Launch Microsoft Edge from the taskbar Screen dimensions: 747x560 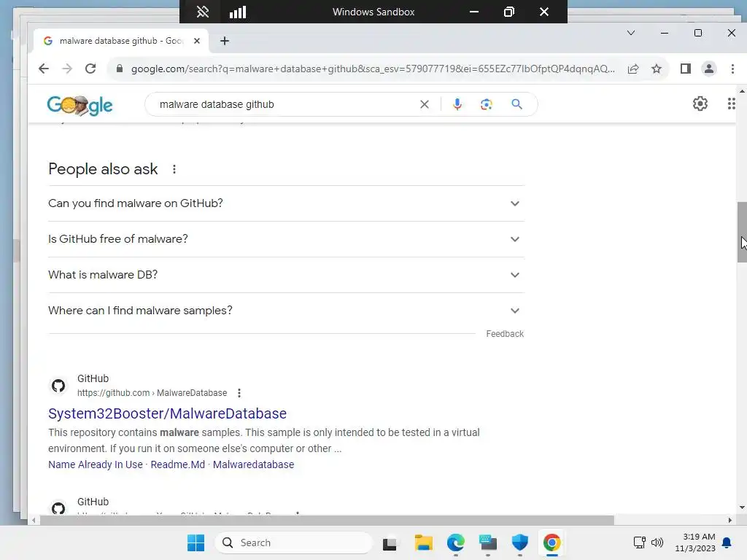point(456,542)
